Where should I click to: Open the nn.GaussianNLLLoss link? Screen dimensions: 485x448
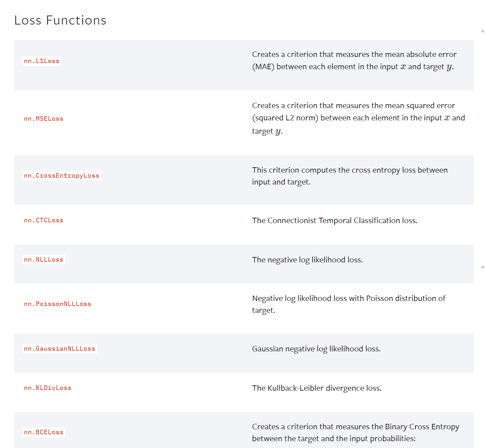pyautogui.click(x=59, y=349)
